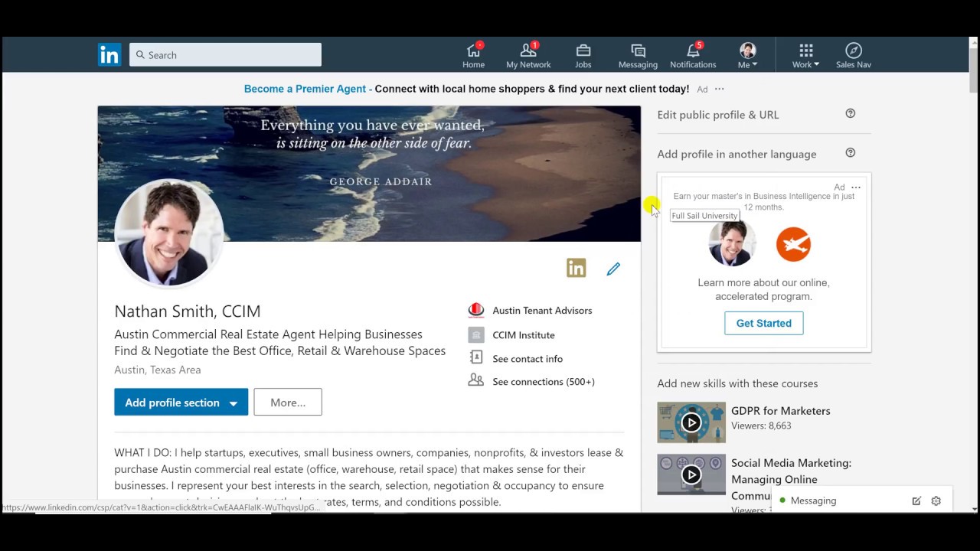Viewport: 980px width, 551px height.
Task: View Notifications bell
Action: point(693,55)
